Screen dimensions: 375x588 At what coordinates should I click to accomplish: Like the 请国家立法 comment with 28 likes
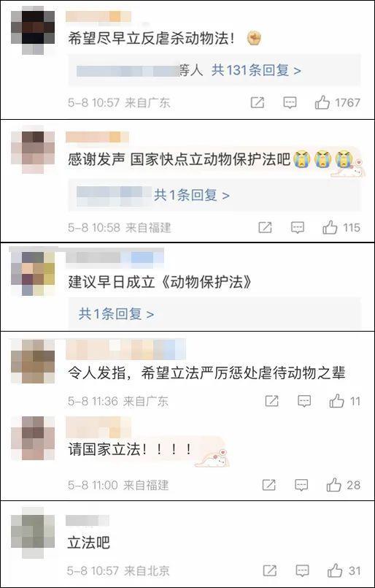pos(334,485)
